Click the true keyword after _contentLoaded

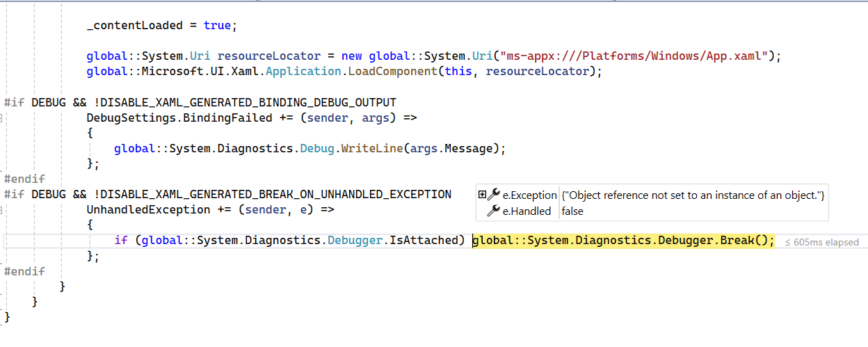click(217, 26)
